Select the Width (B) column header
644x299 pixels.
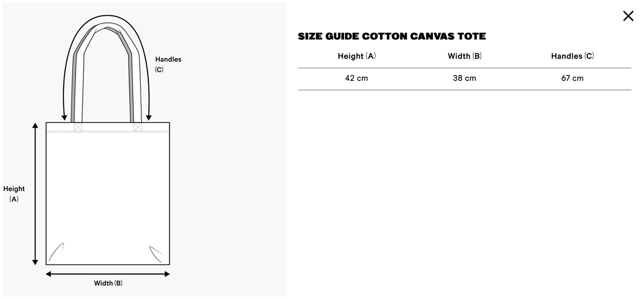tap(464, 56)
